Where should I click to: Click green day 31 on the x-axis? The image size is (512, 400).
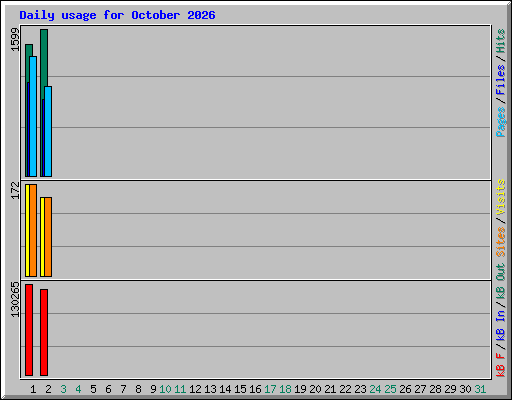coord(480,389)
